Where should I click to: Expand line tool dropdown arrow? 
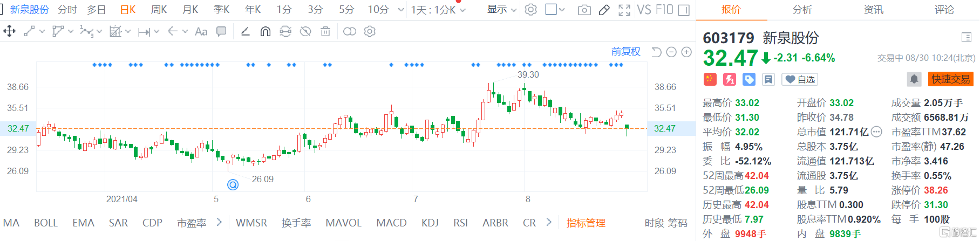point(42,32)
